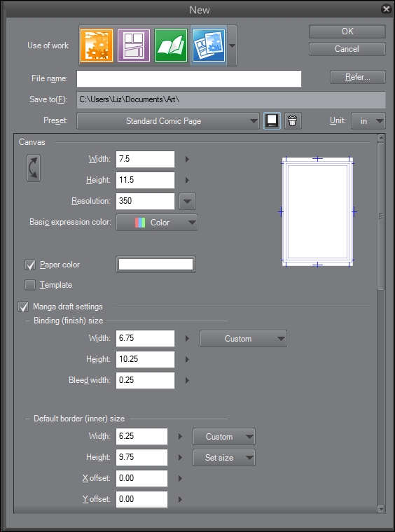
Task: Open the Binding size Custom dropdown
Action: click(243, 339)
